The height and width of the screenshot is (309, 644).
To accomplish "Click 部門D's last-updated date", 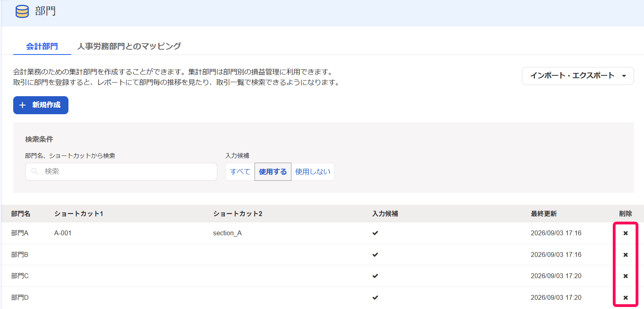I will [x=556, y=298].
